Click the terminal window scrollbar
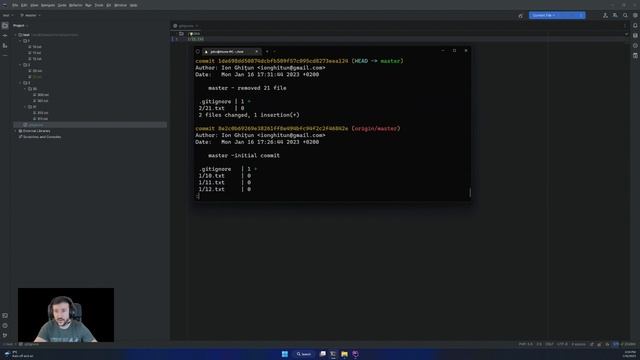The width and height of the screenshot is (640, 360). pos(470,193)
